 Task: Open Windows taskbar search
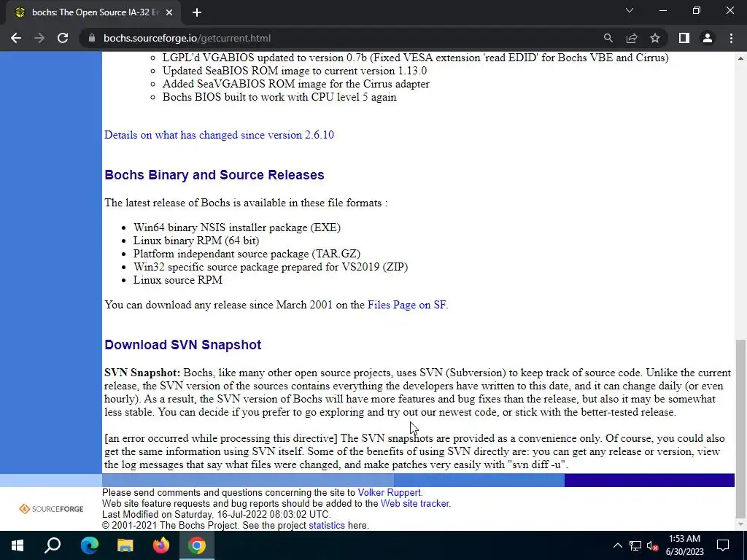53,545
